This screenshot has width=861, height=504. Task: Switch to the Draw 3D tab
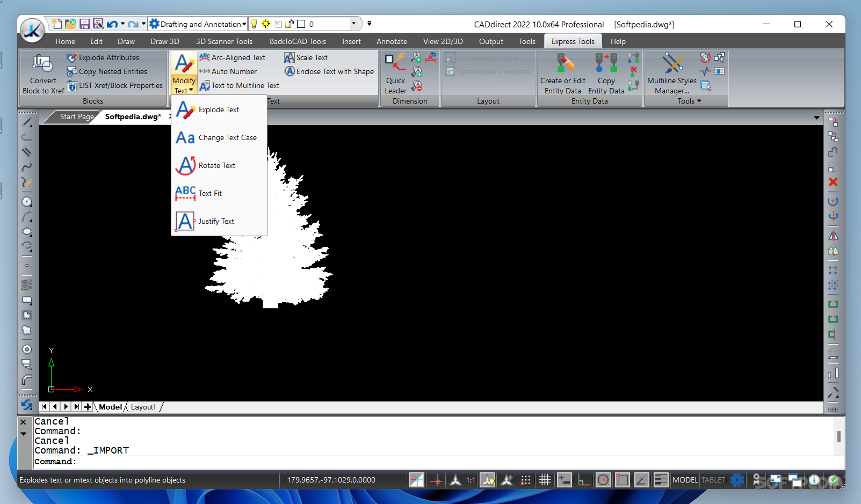tap(165, 41)
